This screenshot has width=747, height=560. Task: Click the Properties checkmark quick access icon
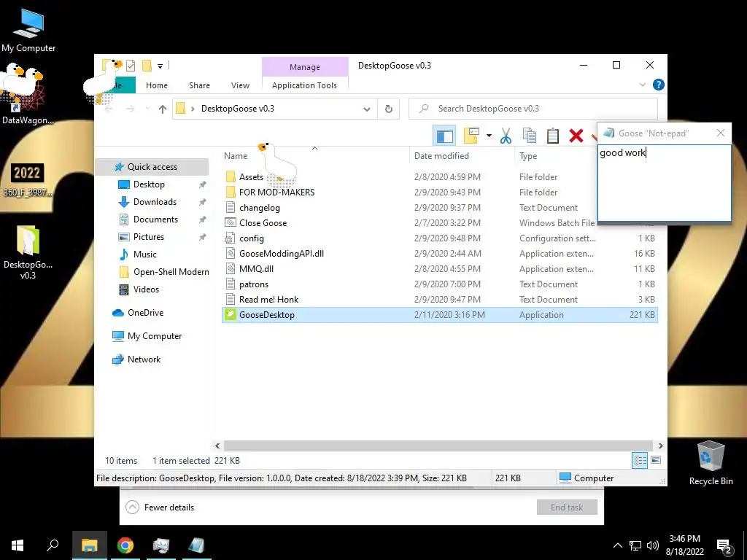131,65
